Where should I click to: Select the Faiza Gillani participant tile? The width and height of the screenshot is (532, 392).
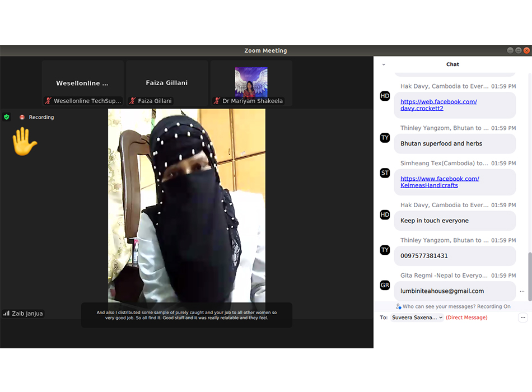167,83
